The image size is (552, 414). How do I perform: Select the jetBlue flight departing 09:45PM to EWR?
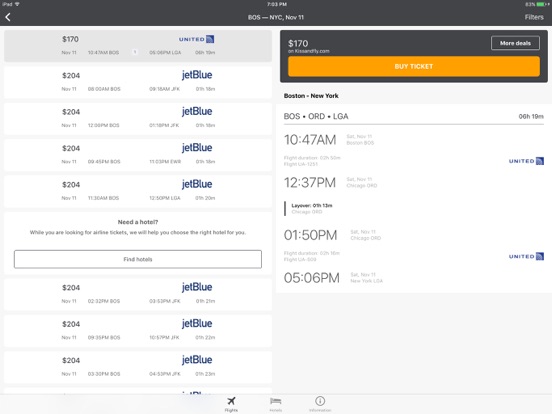138,155
